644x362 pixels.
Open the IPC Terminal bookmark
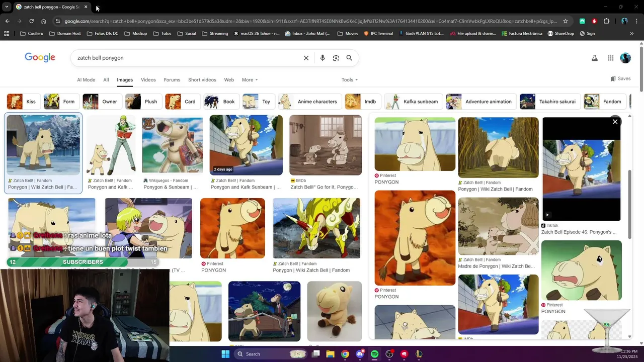point(378,34)
